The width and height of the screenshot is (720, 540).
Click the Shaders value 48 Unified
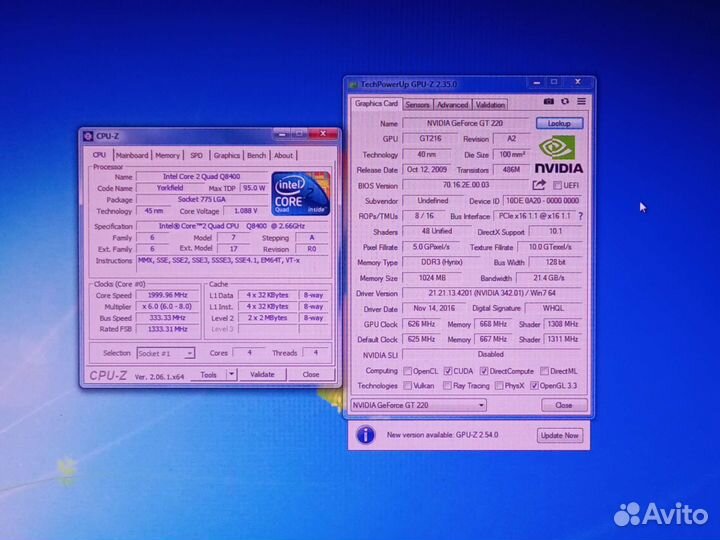click(x=437, y=231)
